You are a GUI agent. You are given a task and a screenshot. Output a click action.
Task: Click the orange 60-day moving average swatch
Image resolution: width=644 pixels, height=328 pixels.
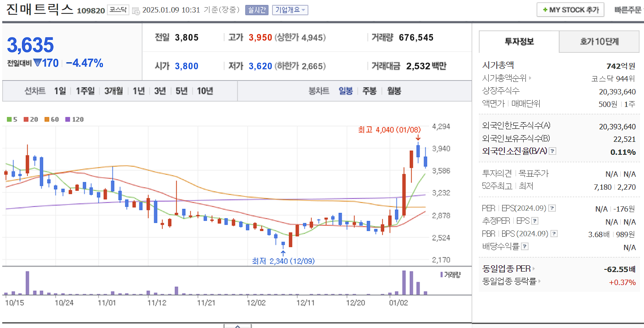47,119
